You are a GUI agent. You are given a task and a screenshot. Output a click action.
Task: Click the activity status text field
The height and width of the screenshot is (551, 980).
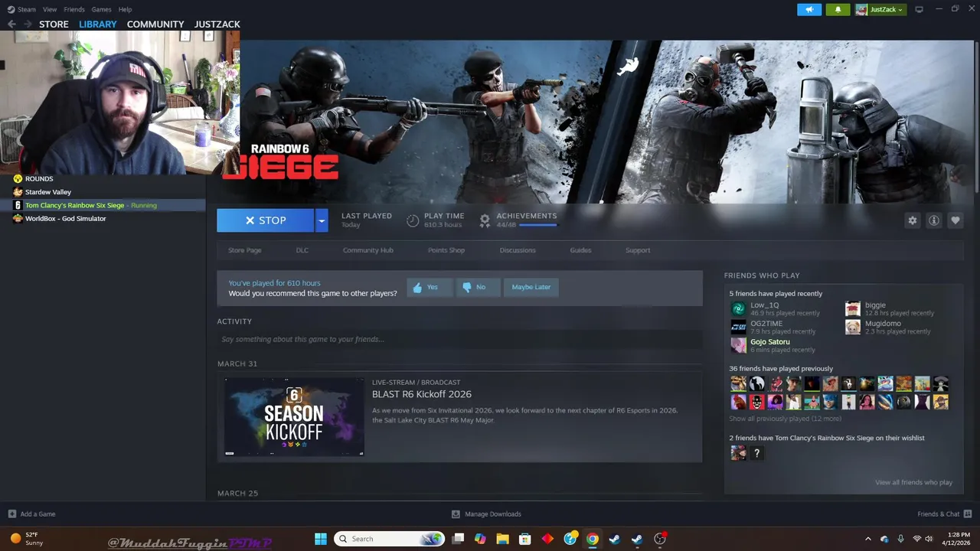pyautogui.click(x=459, y=339)
